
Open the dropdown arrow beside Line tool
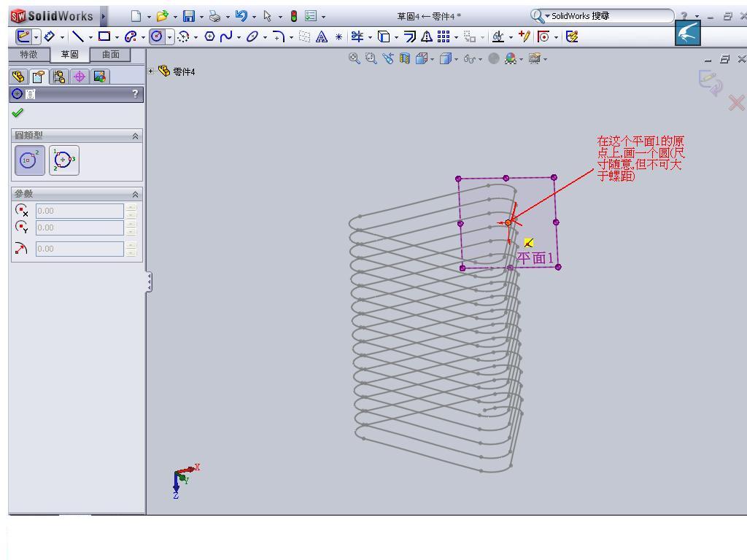click(90, 37)
